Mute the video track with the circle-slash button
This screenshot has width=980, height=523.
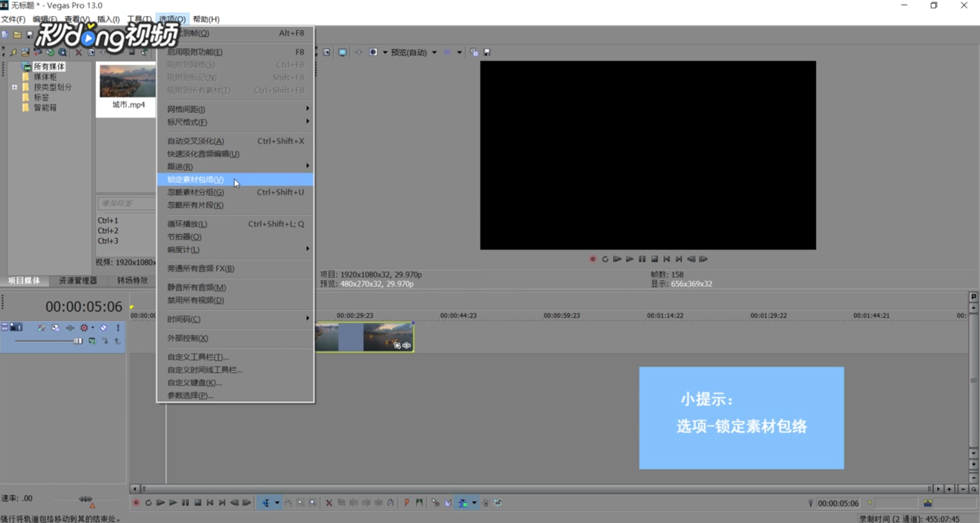pyautogui.click(x=103, y=328)
